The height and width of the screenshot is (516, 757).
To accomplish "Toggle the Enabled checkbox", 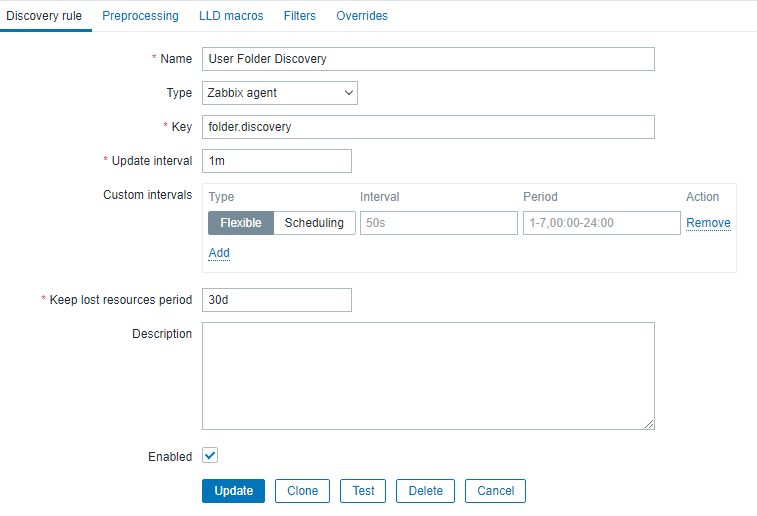I will click(x=210, y=456).
